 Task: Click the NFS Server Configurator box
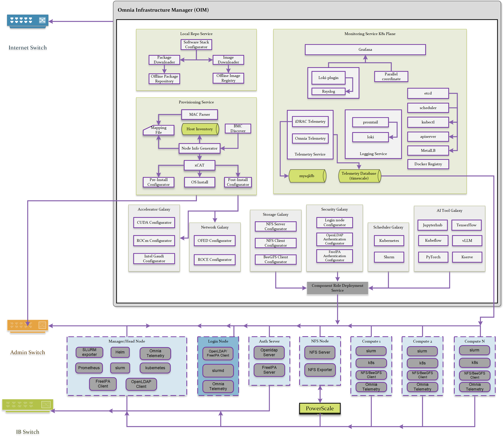pos(275,226)
